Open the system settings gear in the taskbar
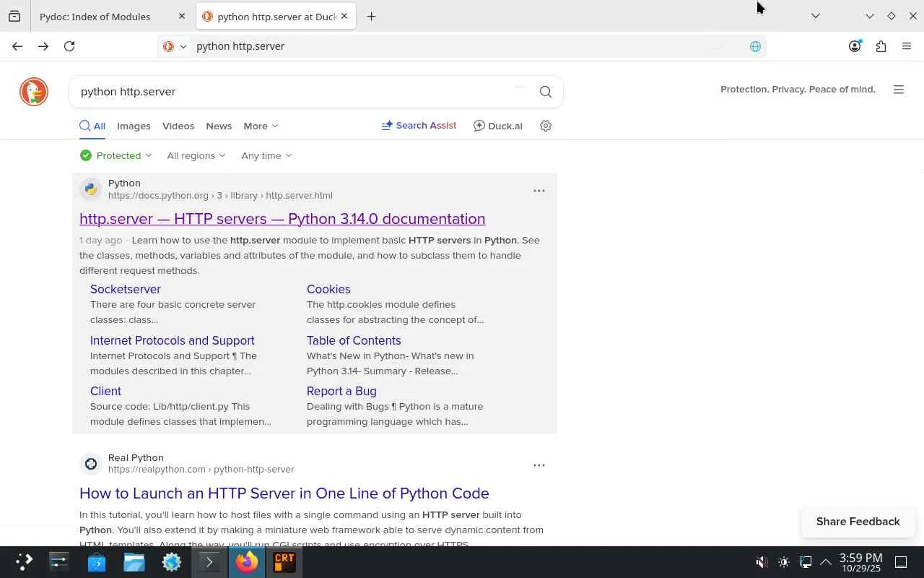This screenshot has height=578, width=924. tap(172, 562)
